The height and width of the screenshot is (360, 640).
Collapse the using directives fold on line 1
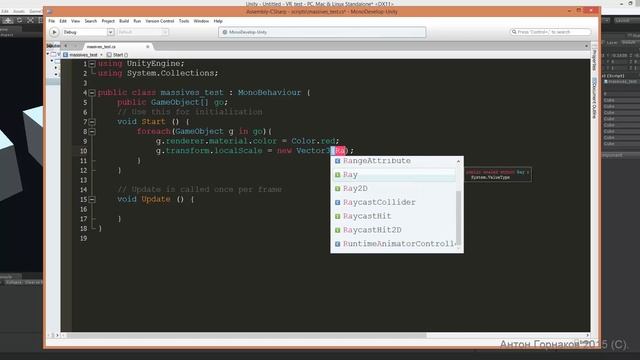pyautogui.click(x=92, y=64)
